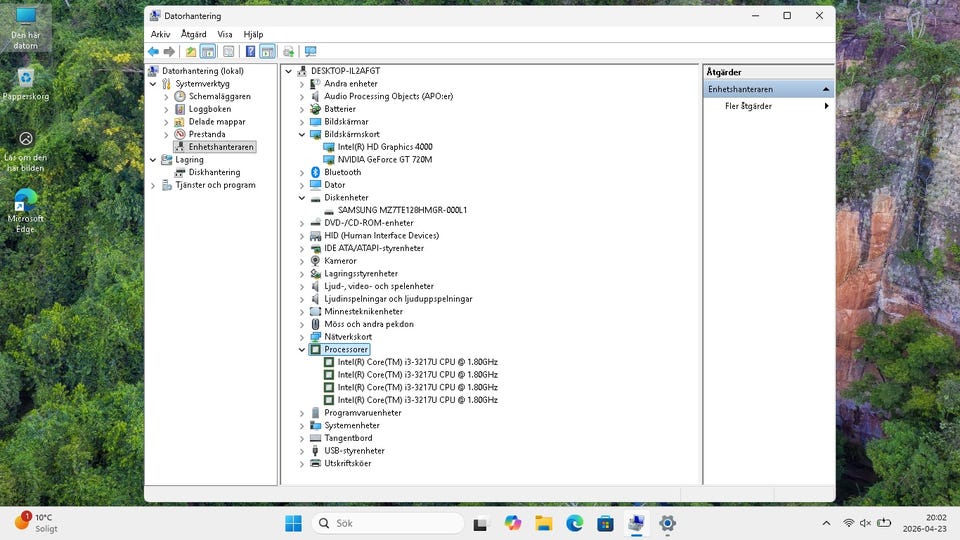Image resolution: width=960 pixels, height=540 pixels.
Task: Click the Copilot icon in taskbar
Action: pos(513,523)
